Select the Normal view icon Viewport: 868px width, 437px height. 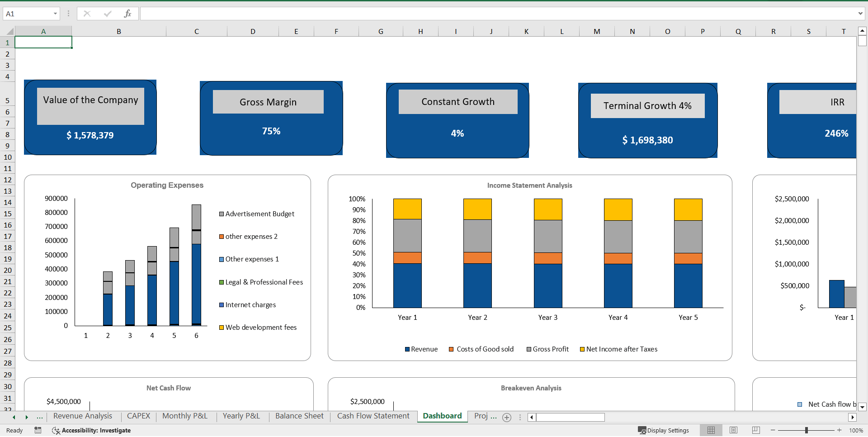711,430
